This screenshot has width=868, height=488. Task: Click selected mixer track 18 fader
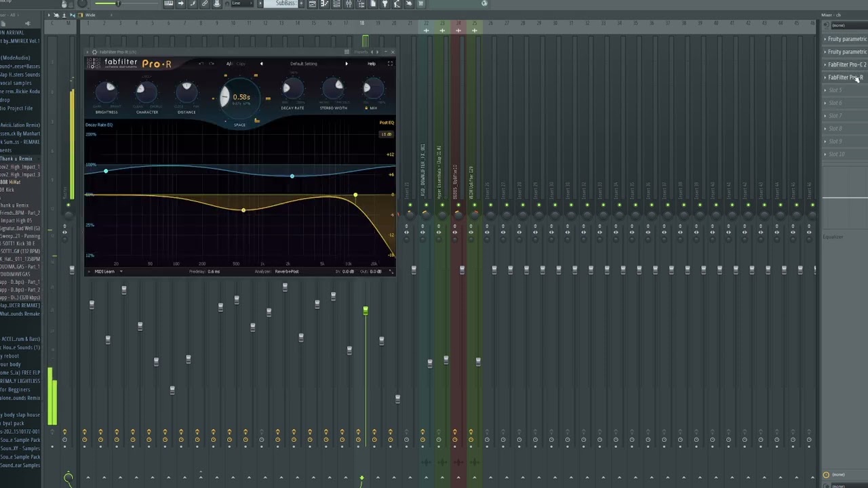(x=366, y=311)
